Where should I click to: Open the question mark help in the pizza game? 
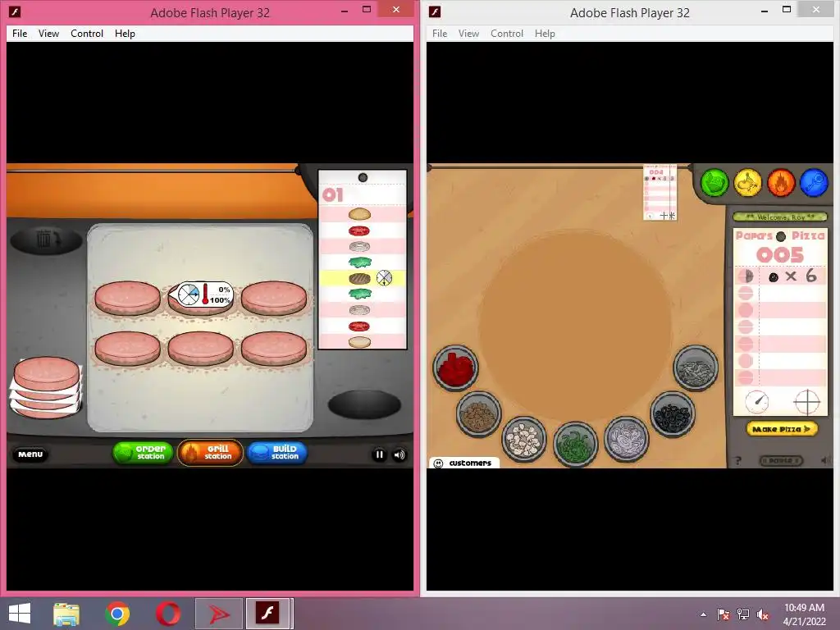click(x=738, y=461)
